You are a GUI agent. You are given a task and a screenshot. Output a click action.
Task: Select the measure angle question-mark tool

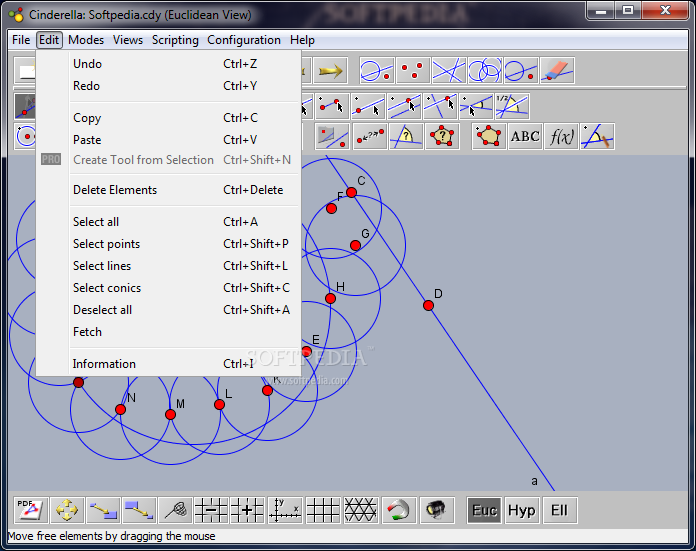pos(406,136)
